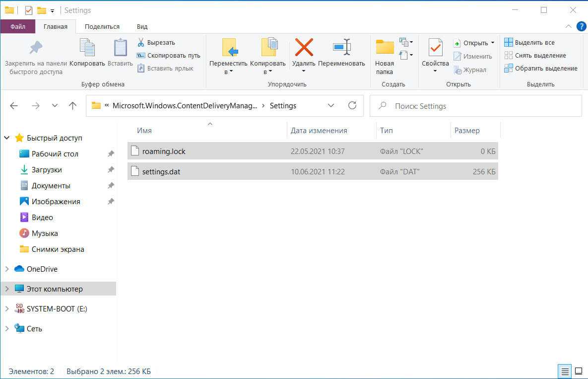This screenshot has height=379, width=588.
Task: Switch to large icons view
Action: click(579, 372)
